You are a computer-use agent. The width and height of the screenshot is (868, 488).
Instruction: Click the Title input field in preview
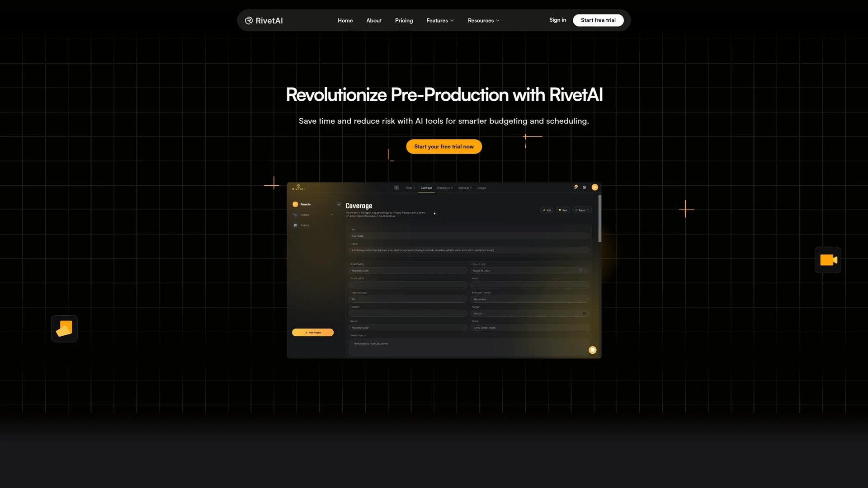coord(469,236)
